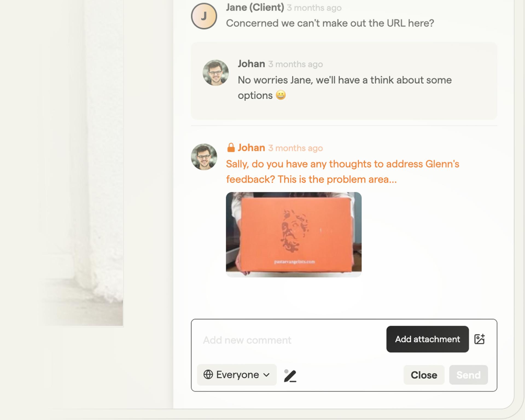The height and width of the screenshot is (420, 525).
Task: Click the orange lock icon beside Johan
Action: (x=231, y=148)
